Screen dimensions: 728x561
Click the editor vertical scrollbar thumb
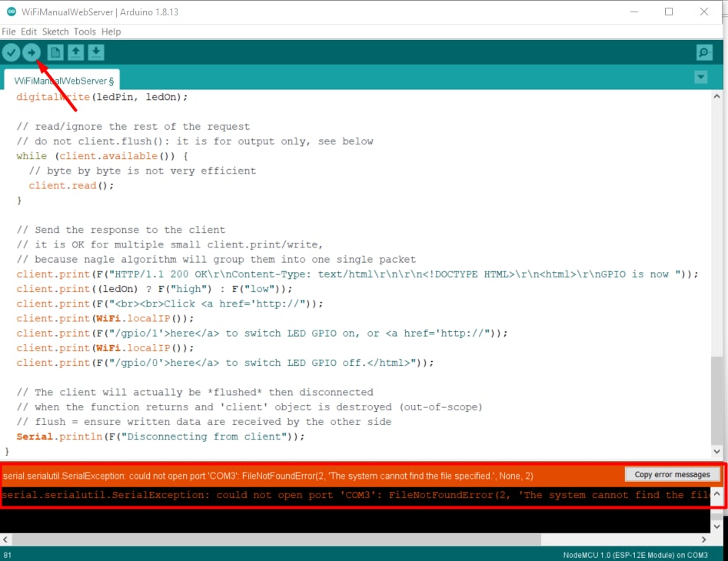[716, 400]
